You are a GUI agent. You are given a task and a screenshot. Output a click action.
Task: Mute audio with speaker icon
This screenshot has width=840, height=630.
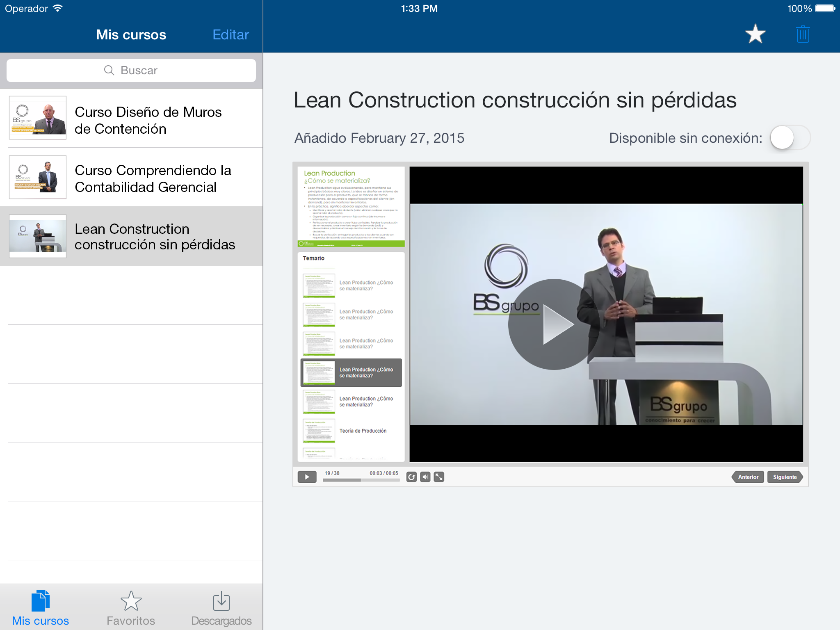(425, 477)
